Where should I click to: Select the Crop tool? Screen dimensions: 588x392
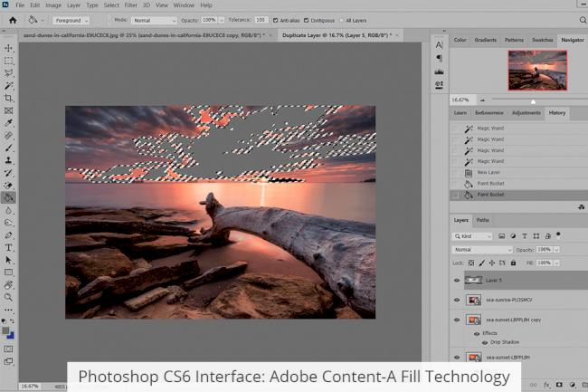click(x=8, y=99)
